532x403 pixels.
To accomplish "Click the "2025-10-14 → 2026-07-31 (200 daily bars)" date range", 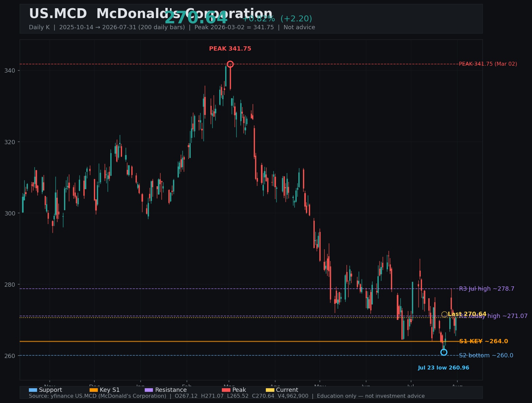I will (122, 27).
